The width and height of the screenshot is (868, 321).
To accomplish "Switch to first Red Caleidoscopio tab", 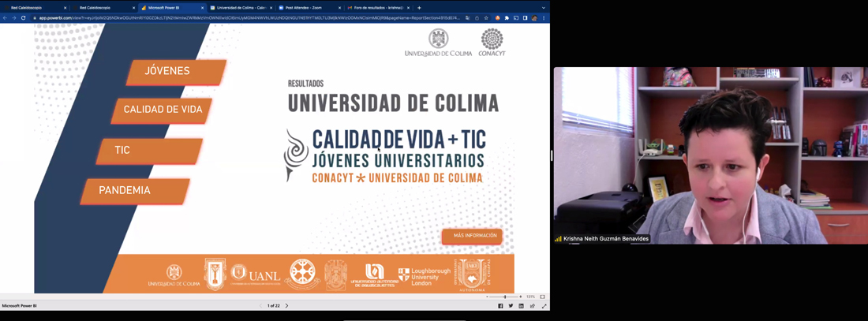I will 35,8.
